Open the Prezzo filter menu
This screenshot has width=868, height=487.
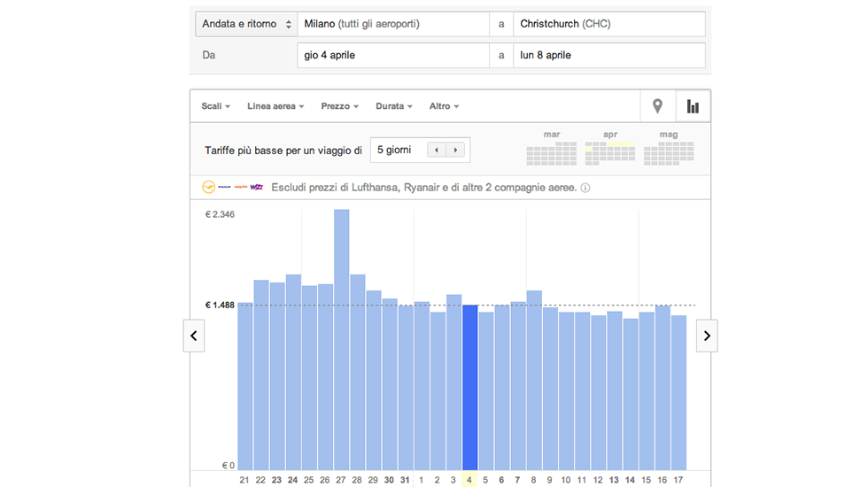pos(339,106)
